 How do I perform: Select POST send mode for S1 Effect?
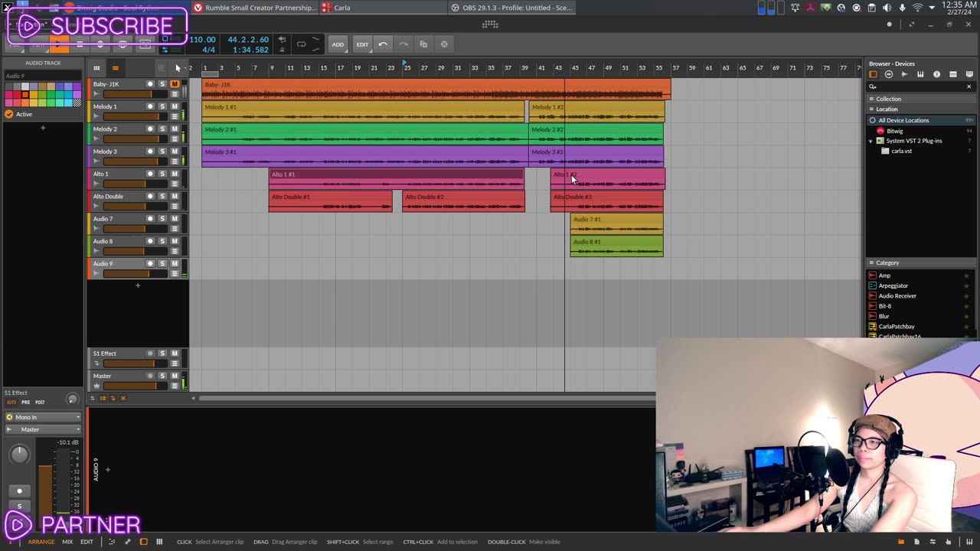click(x=40, y=403)
